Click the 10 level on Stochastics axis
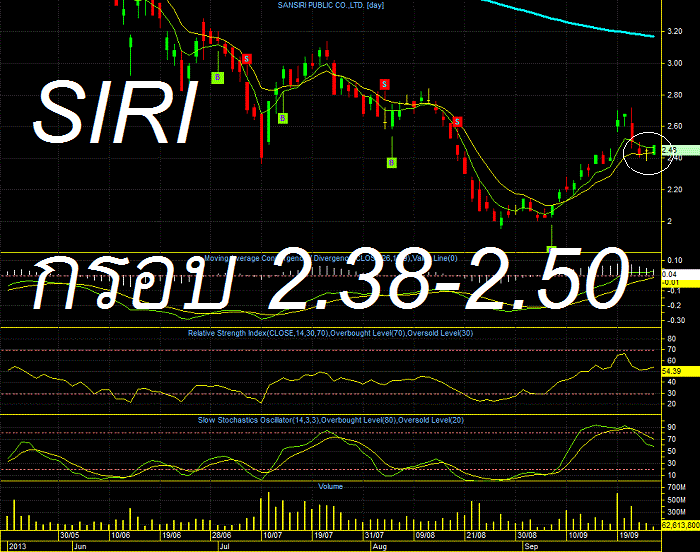 click(671, 475)
